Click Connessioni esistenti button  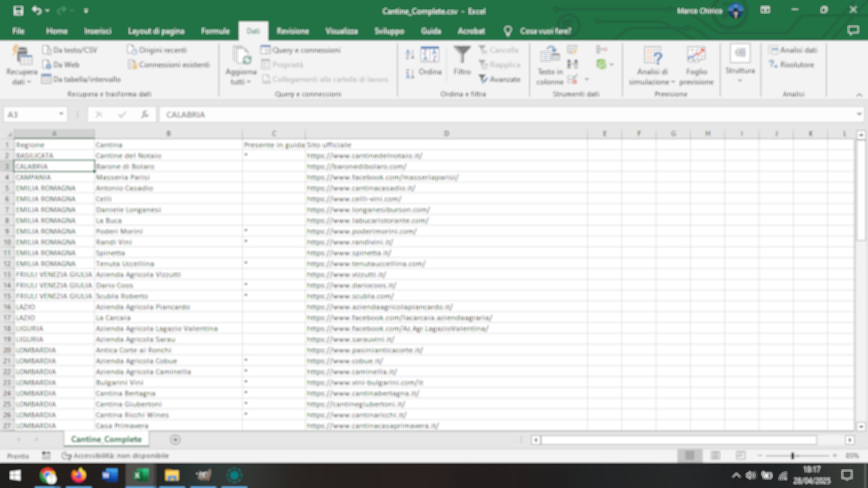pyautogui.click(x=168, y=65)
